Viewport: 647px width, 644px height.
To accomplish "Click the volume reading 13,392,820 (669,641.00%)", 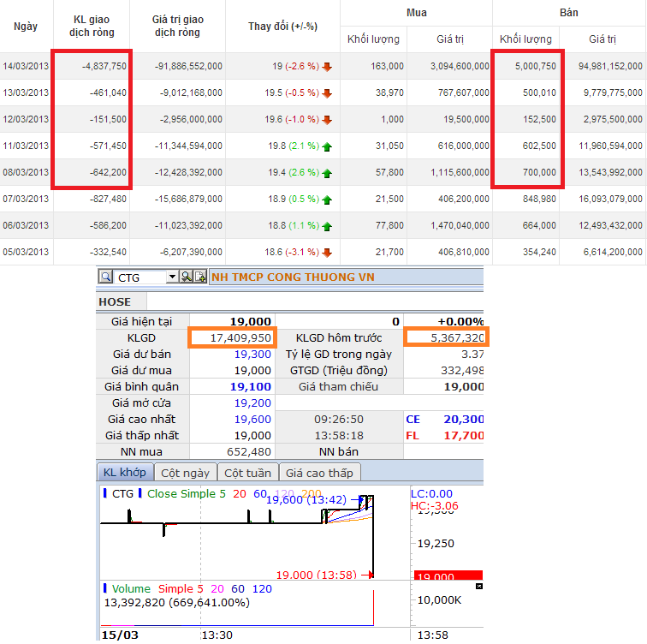I will tap(176, 603).
